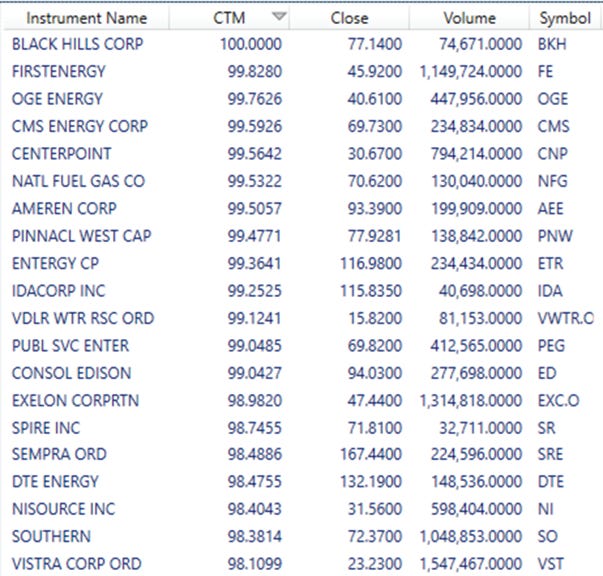Sort by Symbol column header
The width and height of the screenshot is (603, 576).
coord(565,18)
